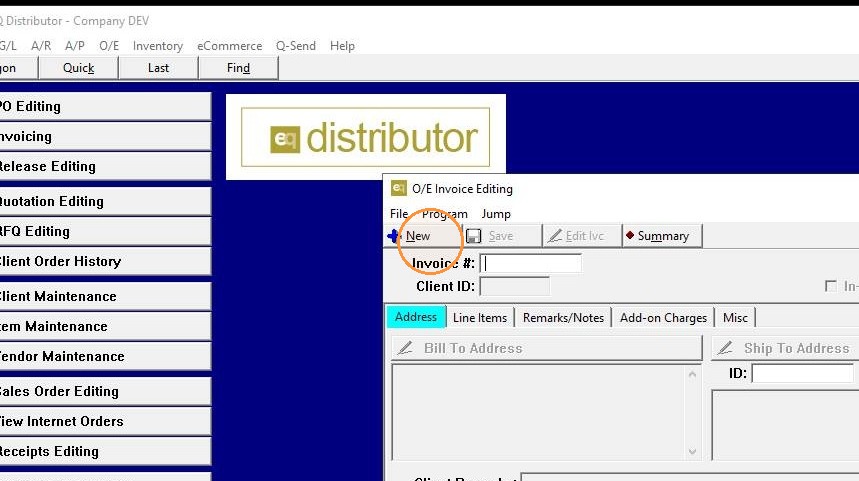Switch to the Misc tab
The width and height of the screenshot is (859, 481).
[x=735, y=318]
